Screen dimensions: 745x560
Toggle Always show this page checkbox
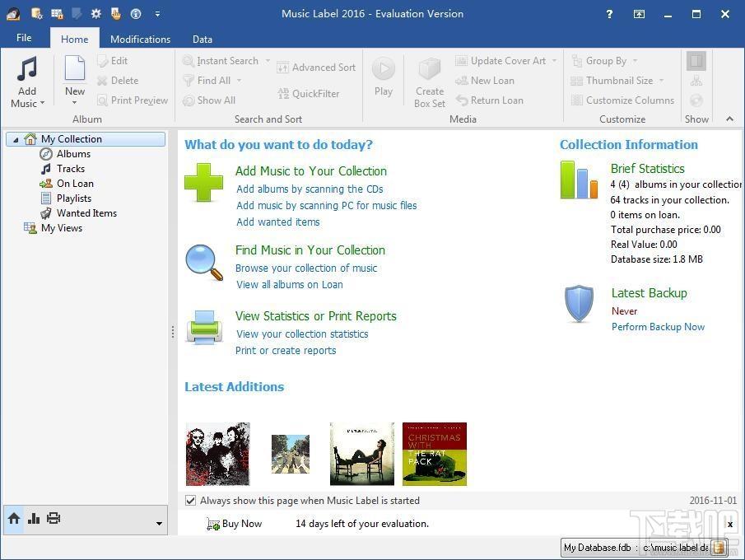(190, 500)
